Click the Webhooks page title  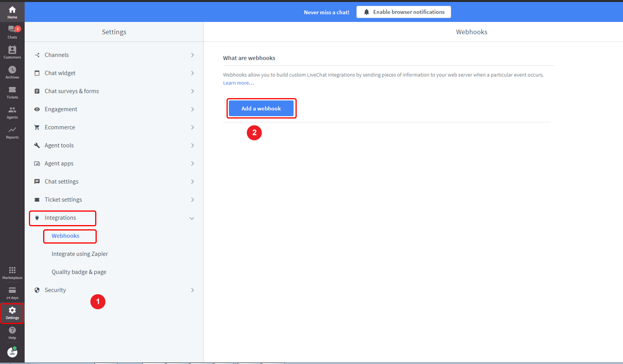click(472, 32)
